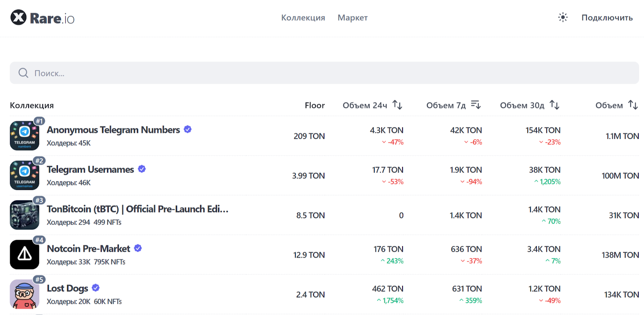Image resolution: width=644 pixels, height=315 pixels.
Task: Toggle the light/dark theme sun icon
Action: (563, 17)
